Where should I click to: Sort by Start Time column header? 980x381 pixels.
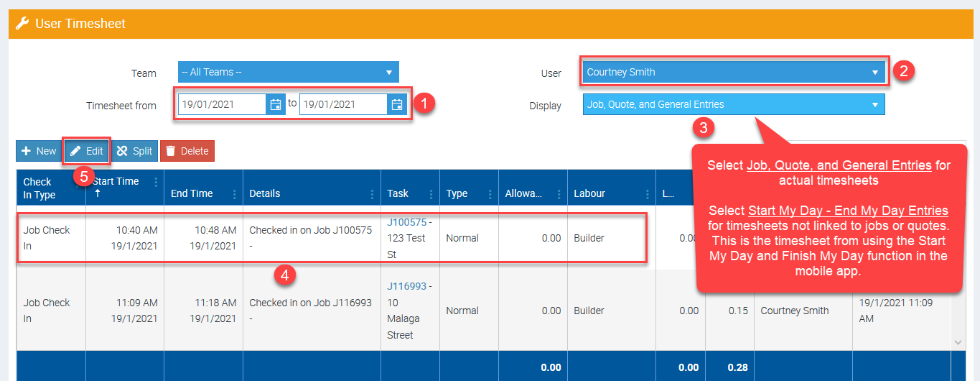click(x=115, y=182)
